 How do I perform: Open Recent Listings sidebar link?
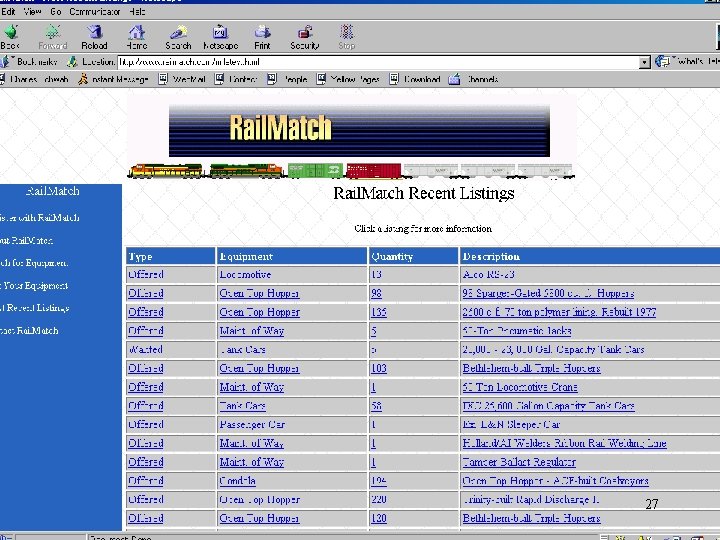pyautogui.click(x=34, y=308)
